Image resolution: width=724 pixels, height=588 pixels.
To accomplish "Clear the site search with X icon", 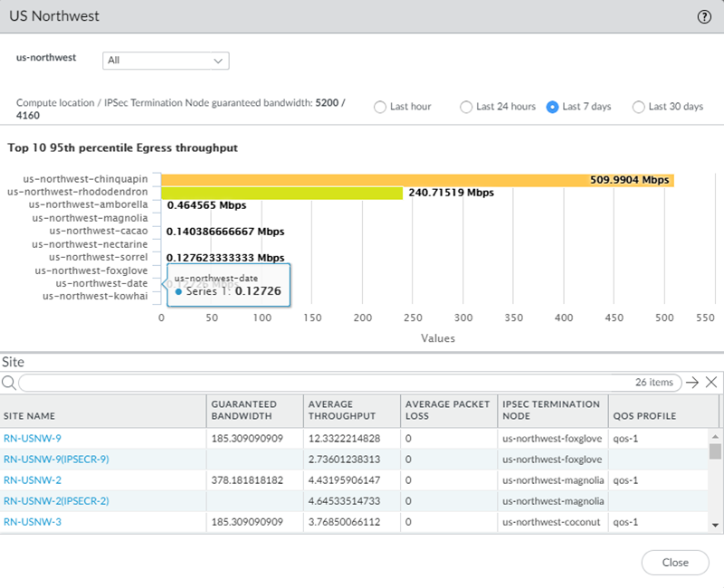I will tap(711, 382).
